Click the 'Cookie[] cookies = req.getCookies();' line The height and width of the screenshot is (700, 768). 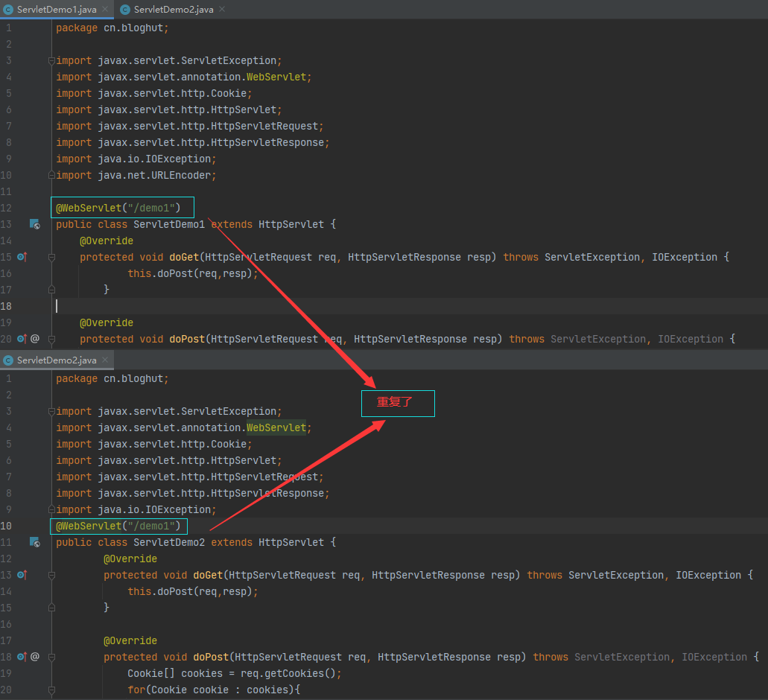tap(234, 674)
